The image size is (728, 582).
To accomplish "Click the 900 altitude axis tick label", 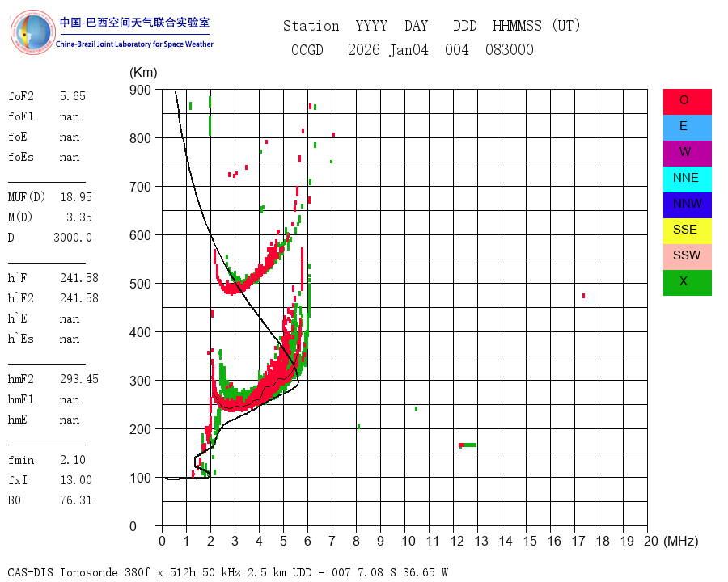I will click(x=140, y=90).
